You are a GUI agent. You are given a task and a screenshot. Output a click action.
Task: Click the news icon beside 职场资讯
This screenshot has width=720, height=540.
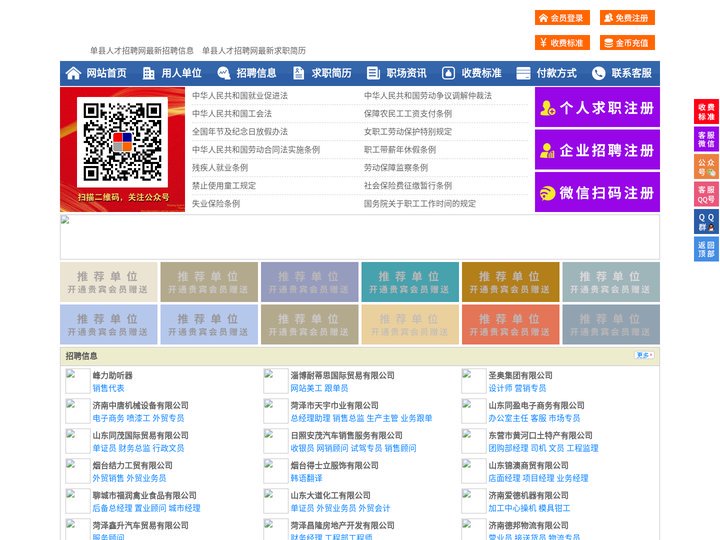[373, 73]
